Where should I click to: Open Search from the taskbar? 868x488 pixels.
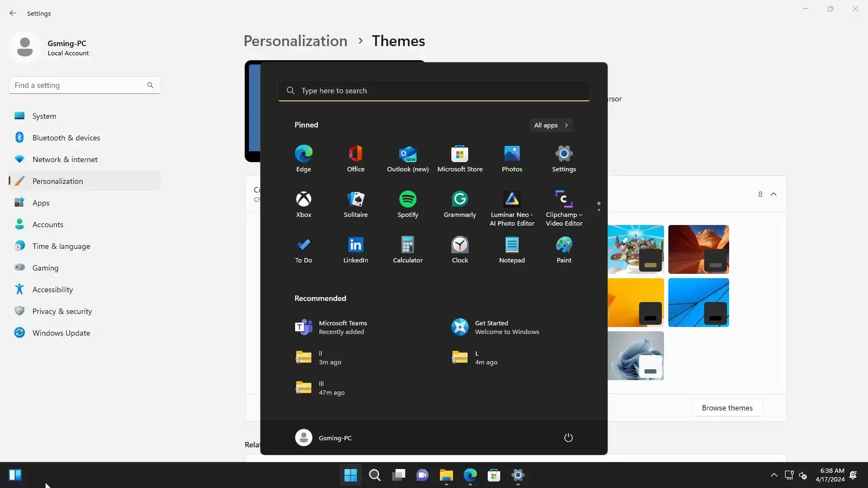pyautogui.click(x=375, y=476)
